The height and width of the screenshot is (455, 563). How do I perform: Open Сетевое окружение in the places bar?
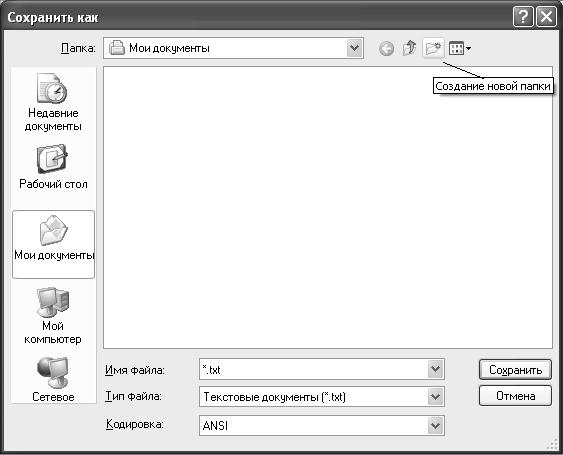53,380
